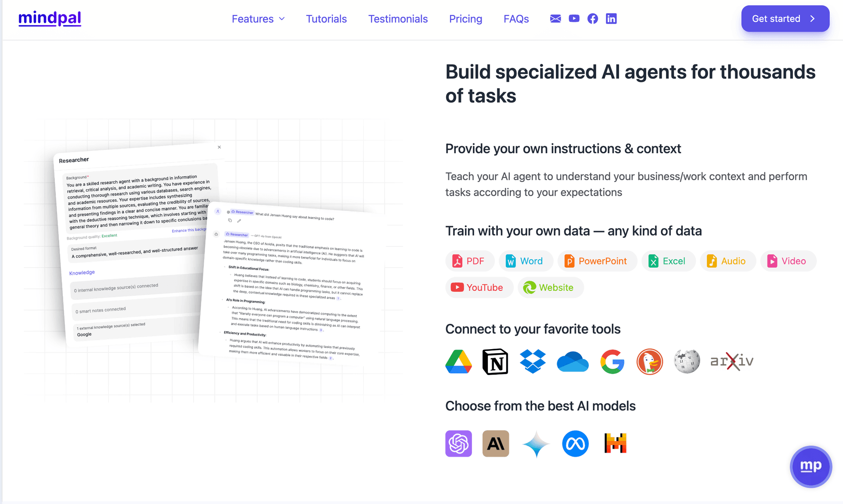Select the Video data type chip
The image size is (843, 504).
tap(788, 261)
